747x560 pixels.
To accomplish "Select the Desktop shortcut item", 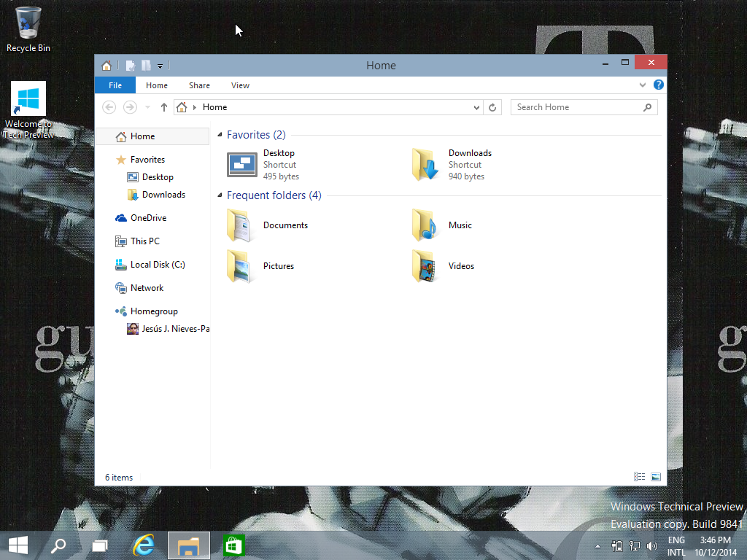I will tap(264, 165).
